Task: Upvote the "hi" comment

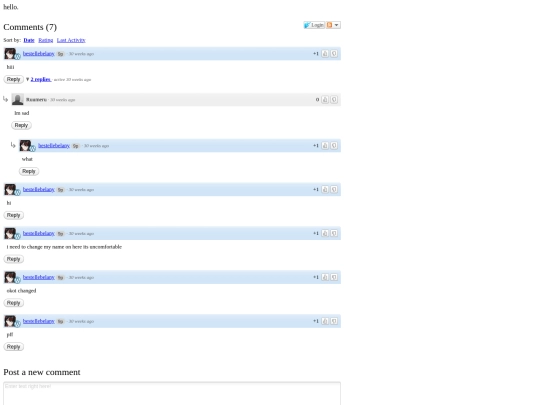Action: pos(325,189)
